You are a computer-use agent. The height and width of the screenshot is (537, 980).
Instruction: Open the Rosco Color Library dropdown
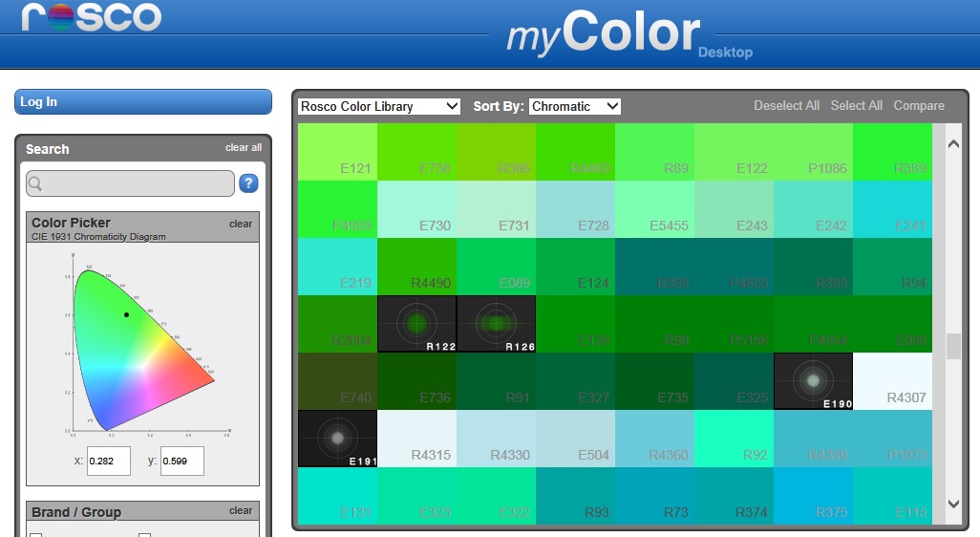(x=379, y=106)
